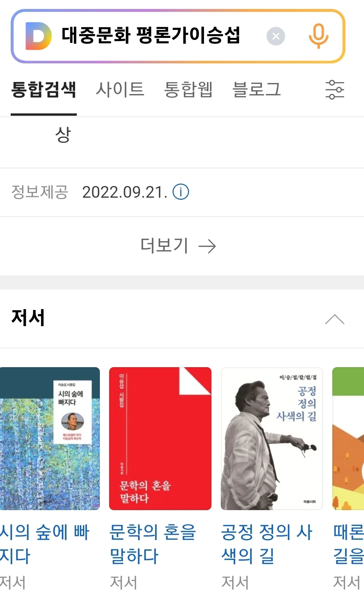Switch to the 통합웹 tab

pyautogui.click(x=188, y=90)
